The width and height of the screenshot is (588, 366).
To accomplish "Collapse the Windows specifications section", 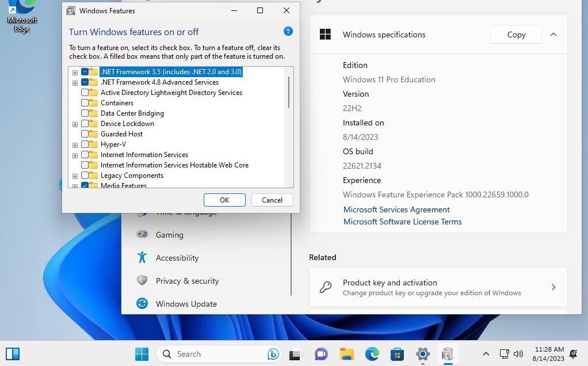I will [553, 35].
